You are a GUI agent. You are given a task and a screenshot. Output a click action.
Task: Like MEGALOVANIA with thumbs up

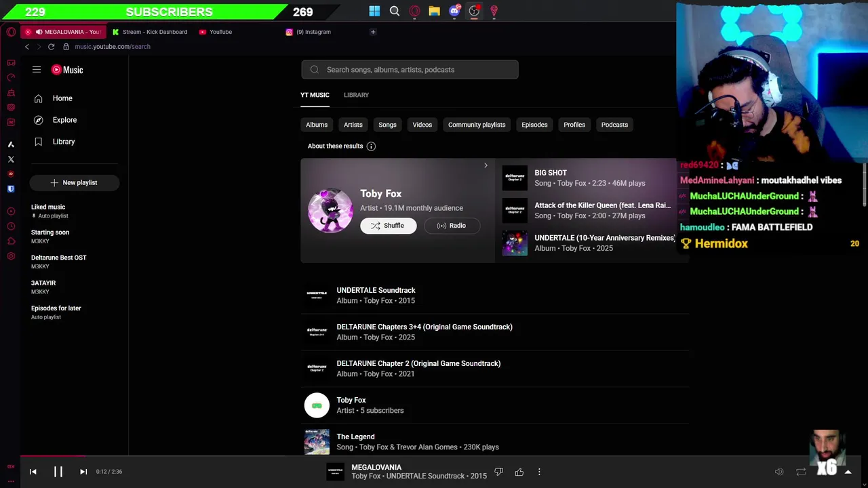pyautogui.click(x=519, y=472)
